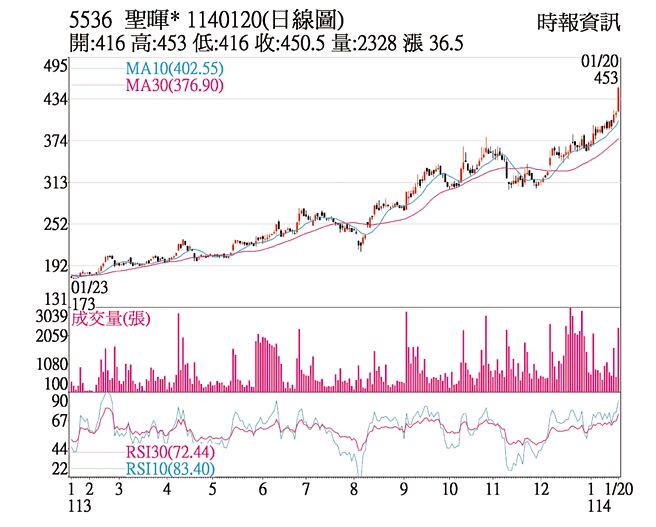
Task: Click the year 113 label below the axis
Action: click(x=79, y=509)
